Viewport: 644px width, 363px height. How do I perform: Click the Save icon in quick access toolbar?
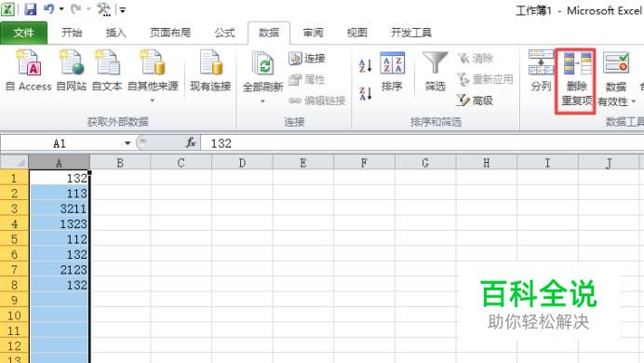point(31,9)
